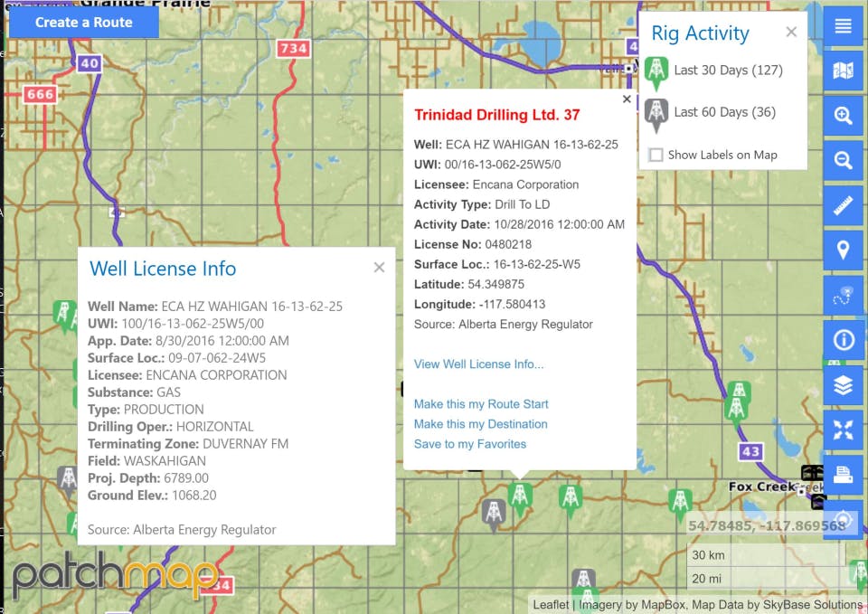Image resolution: width=868 pixels, height=614 pixels.
Task: Click the Create a Route button
Action: click(x=84, y=22)
